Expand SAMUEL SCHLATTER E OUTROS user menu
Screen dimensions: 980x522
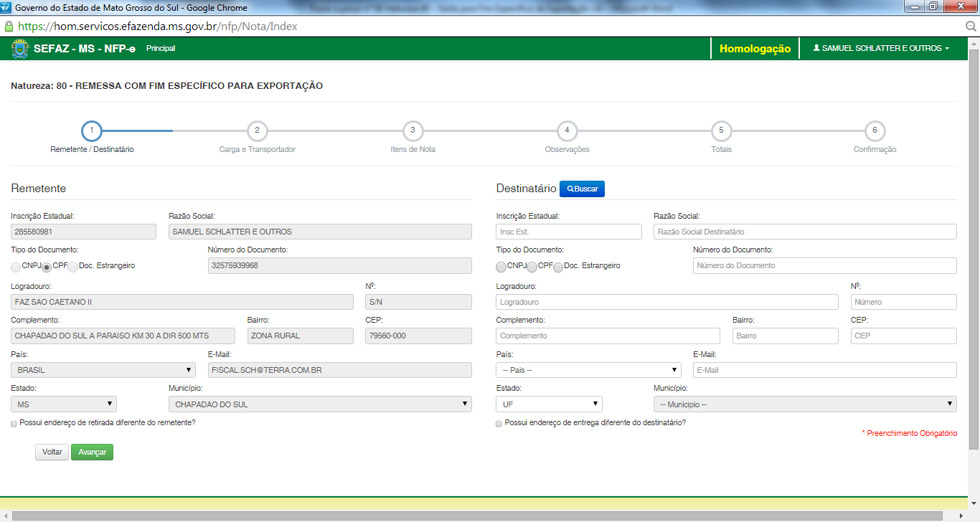(x=881, y=48)
